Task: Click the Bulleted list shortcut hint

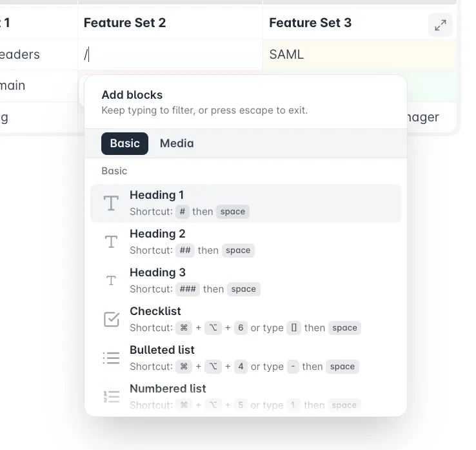Action: tap(244, 367)
